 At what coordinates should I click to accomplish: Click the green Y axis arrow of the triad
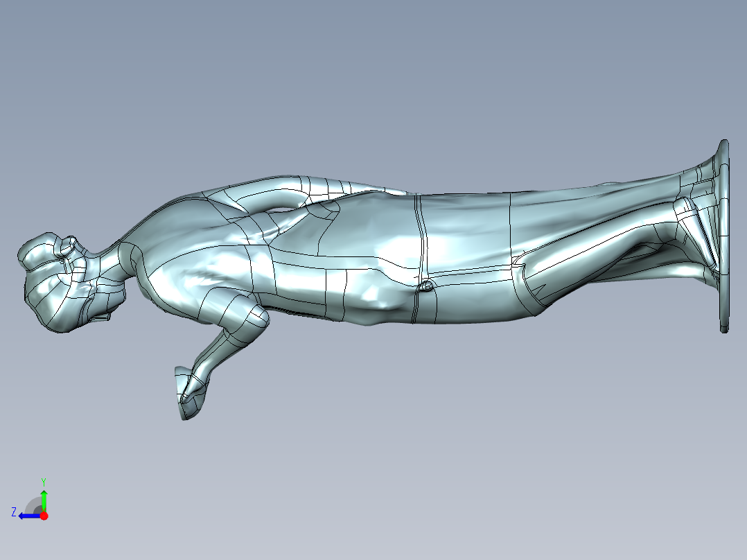coord(44,500)
